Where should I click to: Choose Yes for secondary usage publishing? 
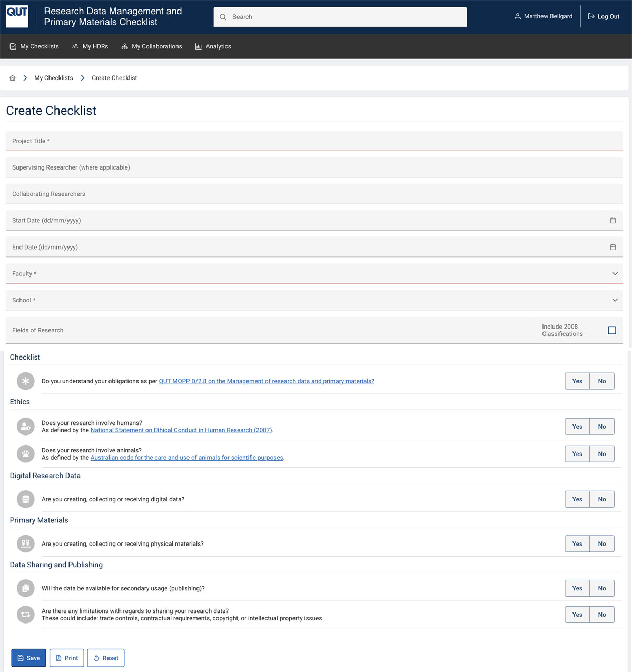577,588
